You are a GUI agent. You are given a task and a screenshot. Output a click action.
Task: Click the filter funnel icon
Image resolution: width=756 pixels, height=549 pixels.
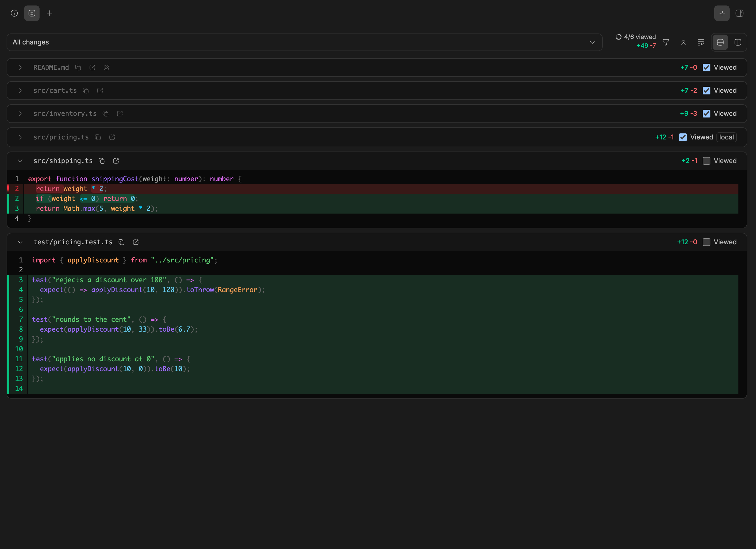(x=666, y=42)
